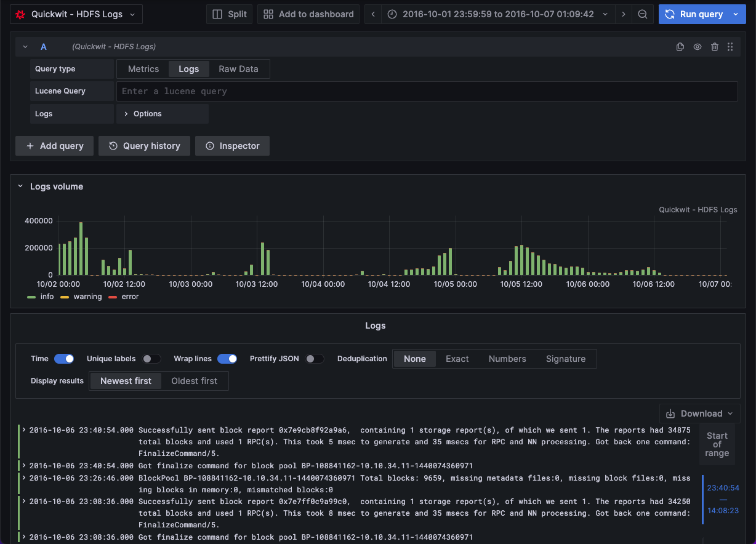The height and width of the screenshot is (544, 756).
Task: Click the clock icon in the time picker
Action: (x=392, y=14)
